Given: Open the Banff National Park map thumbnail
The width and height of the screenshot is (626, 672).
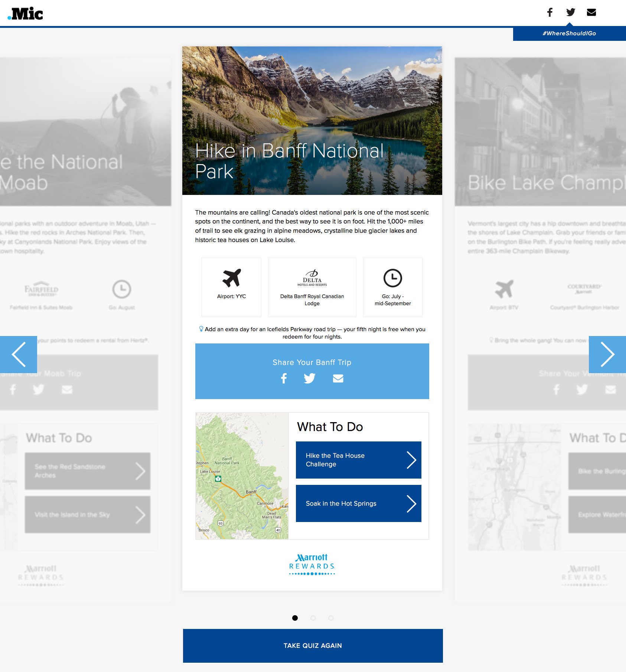Looking at the screenshot, I should click(x=242, y=476).
